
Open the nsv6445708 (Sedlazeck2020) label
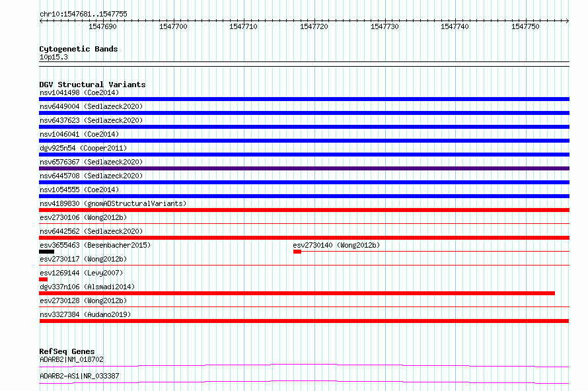click(91, 176)
